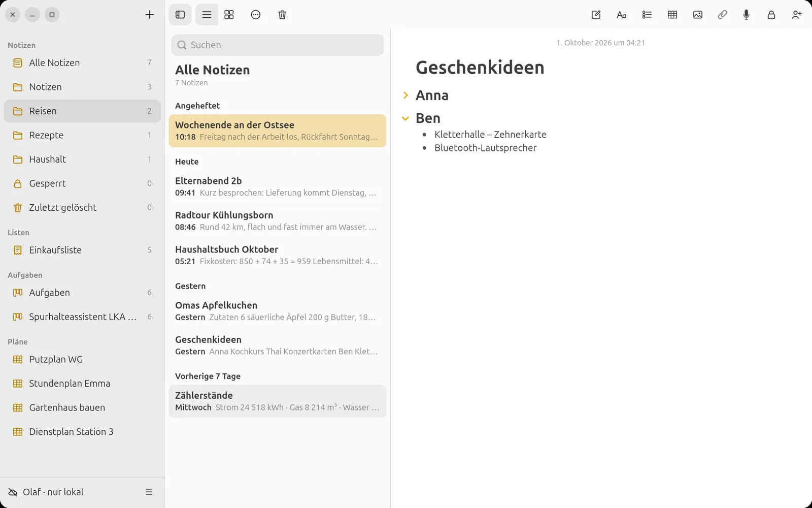Open Dienstplan Station 3 plan

coord(82,432)
